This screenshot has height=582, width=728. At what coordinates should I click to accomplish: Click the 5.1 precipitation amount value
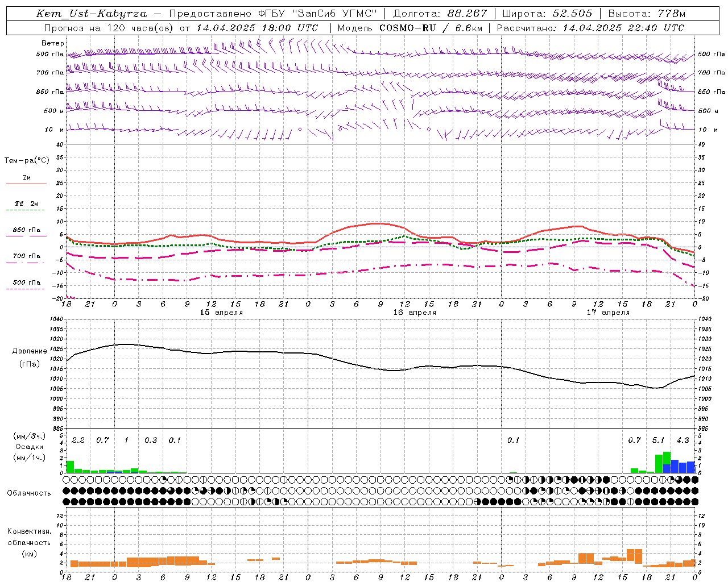pos(658,440)
